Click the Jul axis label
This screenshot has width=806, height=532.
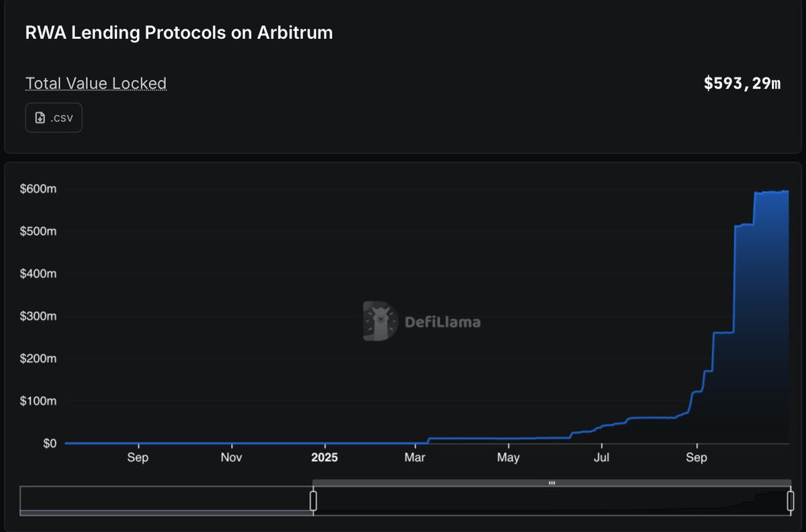pyautogui.click(x=602, y=457)
